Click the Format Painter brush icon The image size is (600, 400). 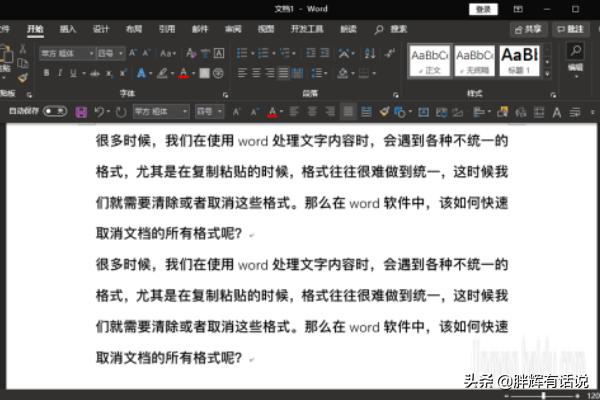23,78
